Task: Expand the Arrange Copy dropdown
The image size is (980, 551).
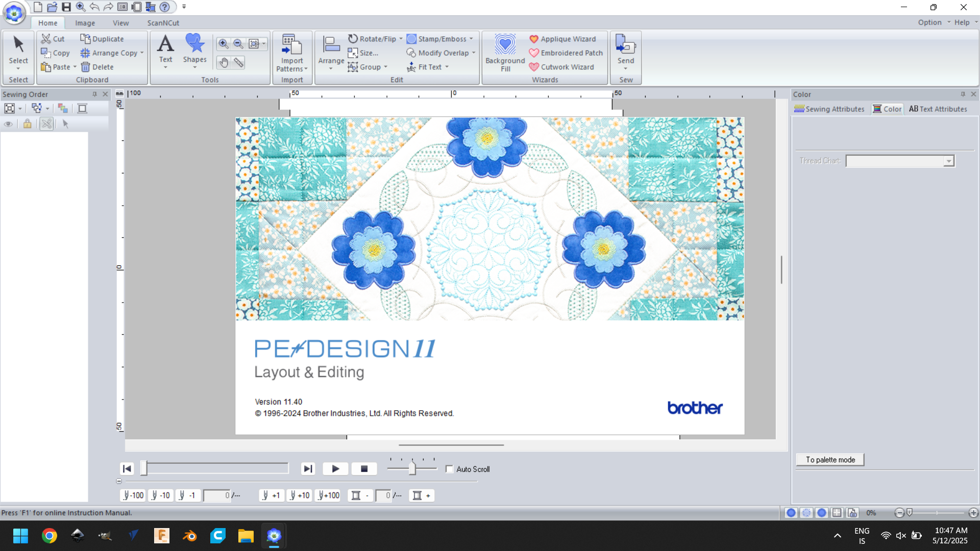Action: pyautogui.click(x=142, y=53)
